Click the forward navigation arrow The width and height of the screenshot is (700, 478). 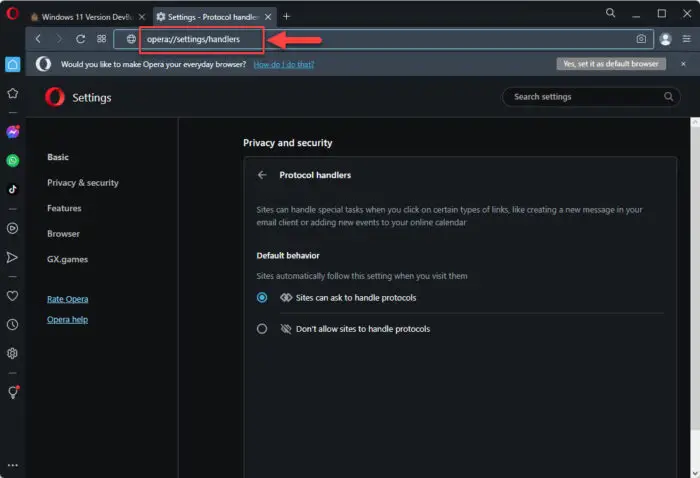[59, 39]
